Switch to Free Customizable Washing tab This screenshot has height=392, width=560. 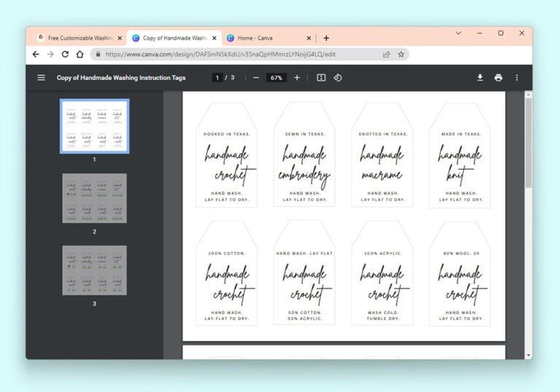tap(78, 38)
